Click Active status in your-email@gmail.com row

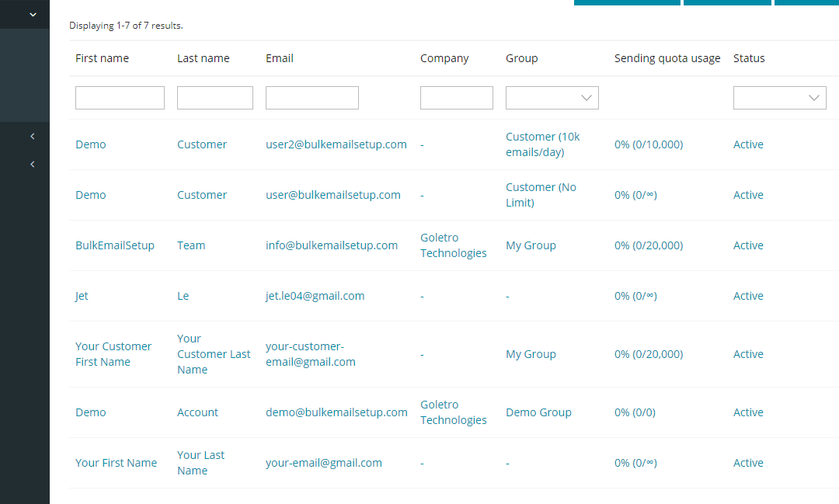tap(748, 463)
